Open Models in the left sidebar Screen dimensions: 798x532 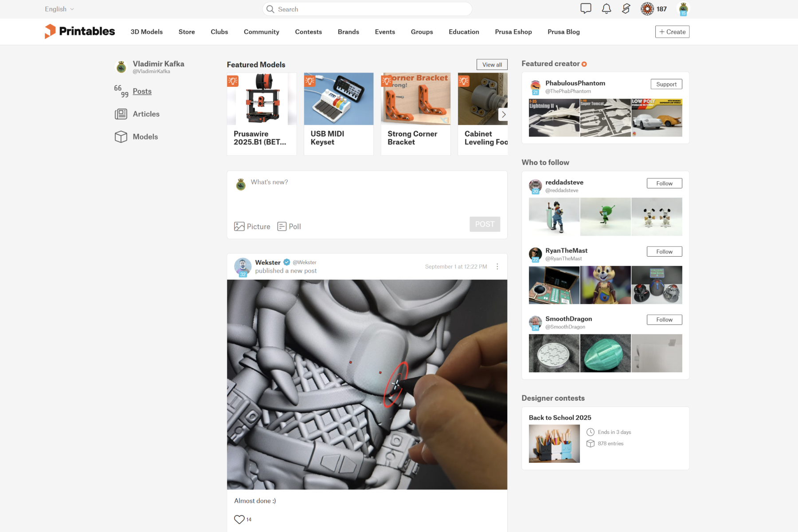(145, 137)
